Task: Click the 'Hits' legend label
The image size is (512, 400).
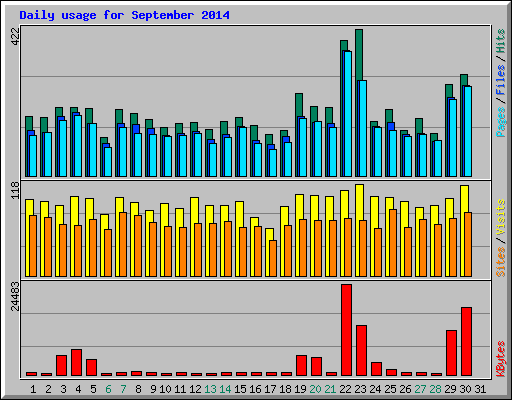Action: (500, 41)
